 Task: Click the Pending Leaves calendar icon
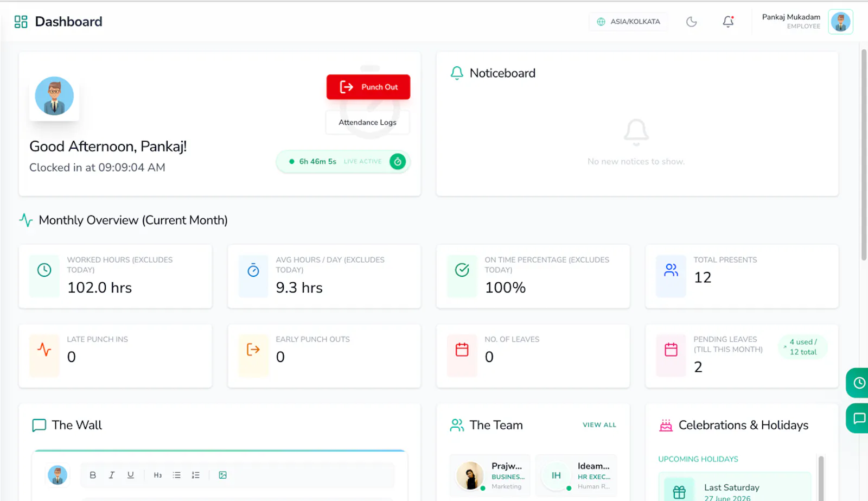click(x=671, y=350)
